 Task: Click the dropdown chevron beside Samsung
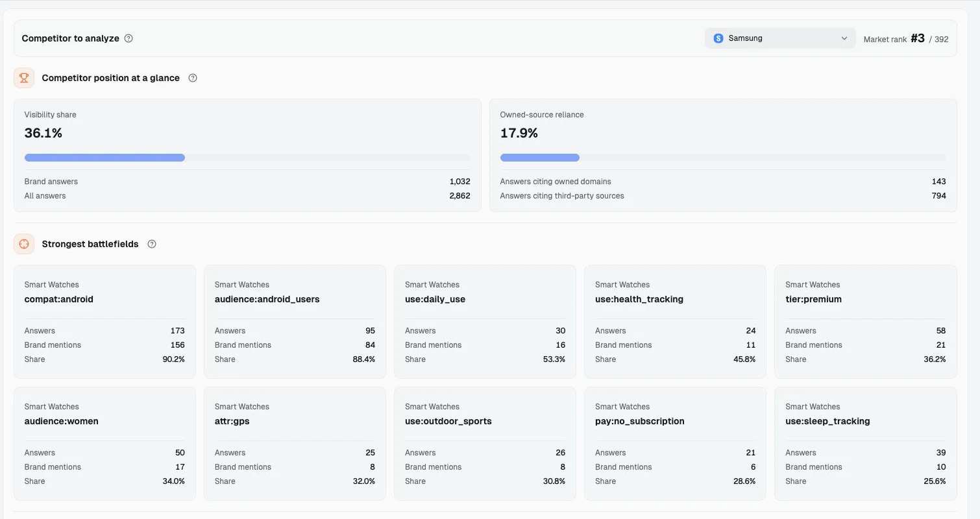tap(844, 38)
